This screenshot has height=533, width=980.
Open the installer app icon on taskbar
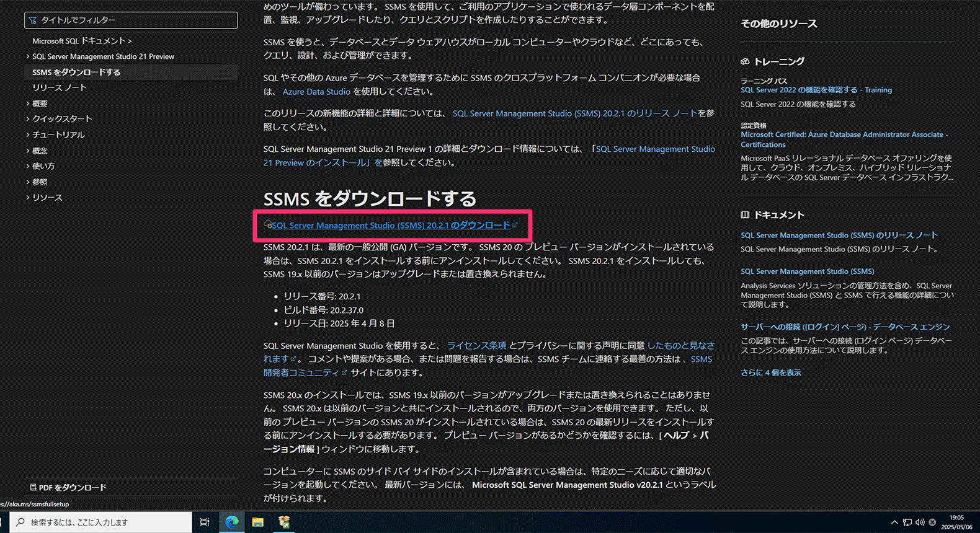click(x=284, y=522)
